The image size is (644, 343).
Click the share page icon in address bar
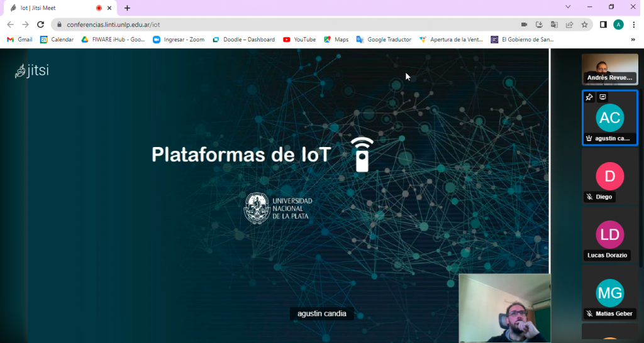pos(569,24)
